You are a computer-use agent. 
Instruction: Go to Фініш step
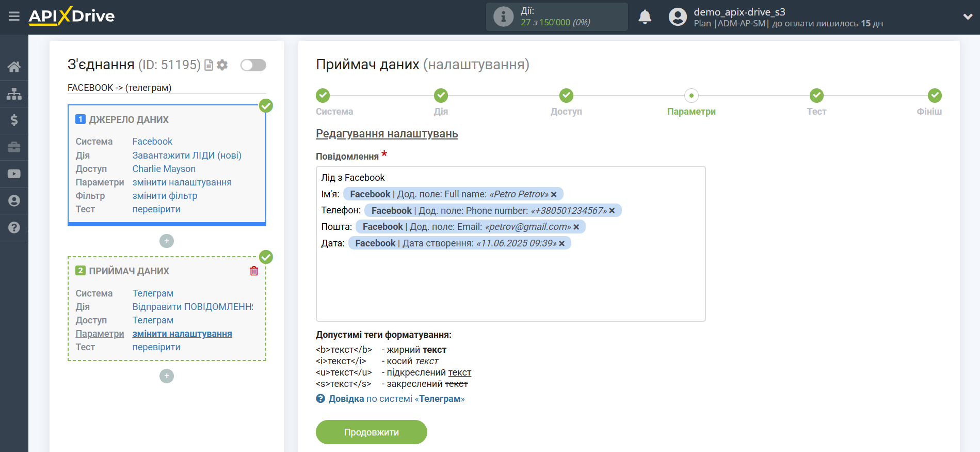(935, 96)
